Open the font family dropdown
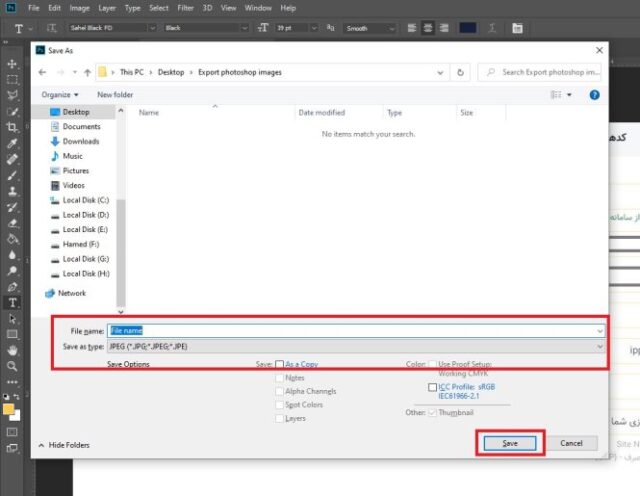Image resolution: width=640 pixels, height=496 pixels. [x=152, y=28]
